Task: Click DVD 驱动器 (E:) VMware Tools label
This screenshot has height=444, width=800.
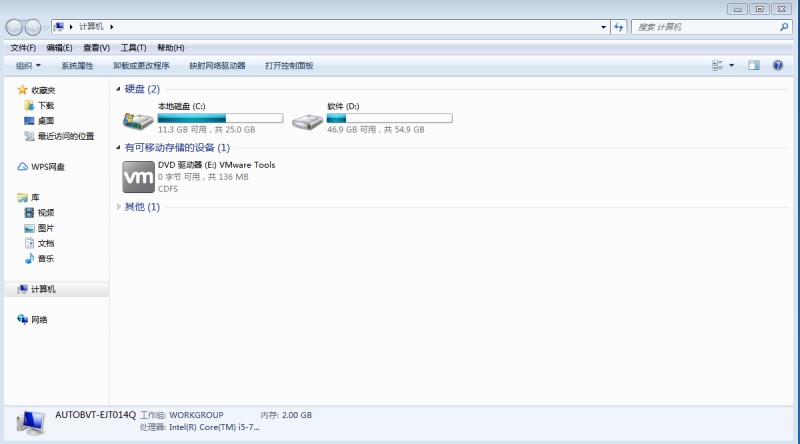Action: point(217,165)
